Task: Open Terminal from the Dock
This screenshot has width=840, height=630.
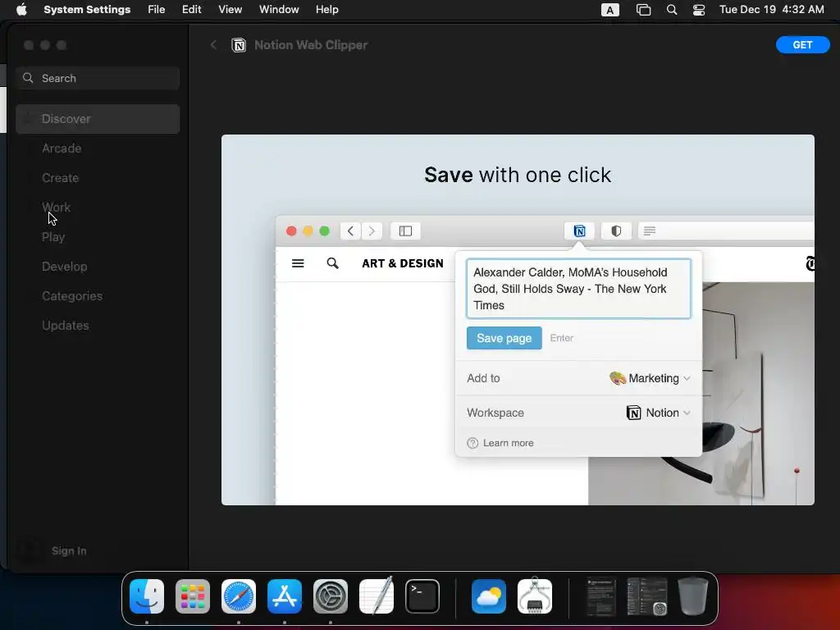Action: point(422,596)
